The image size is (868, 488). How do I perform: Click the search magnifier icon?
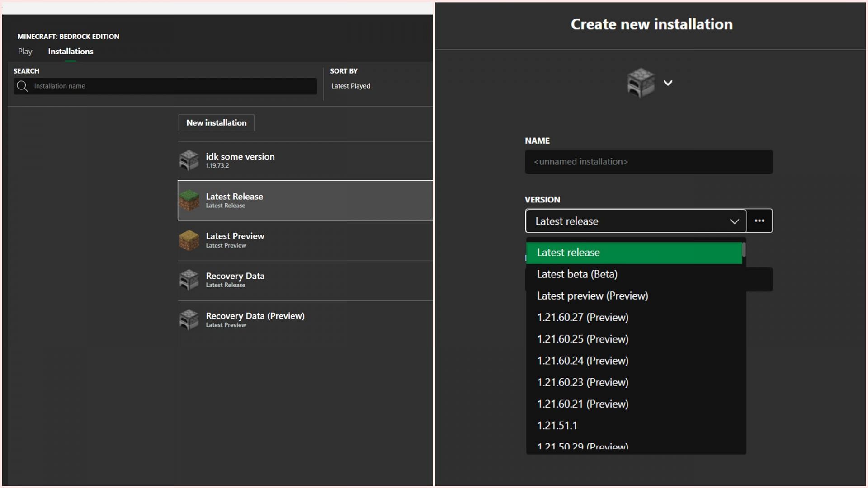pos(23,86)
